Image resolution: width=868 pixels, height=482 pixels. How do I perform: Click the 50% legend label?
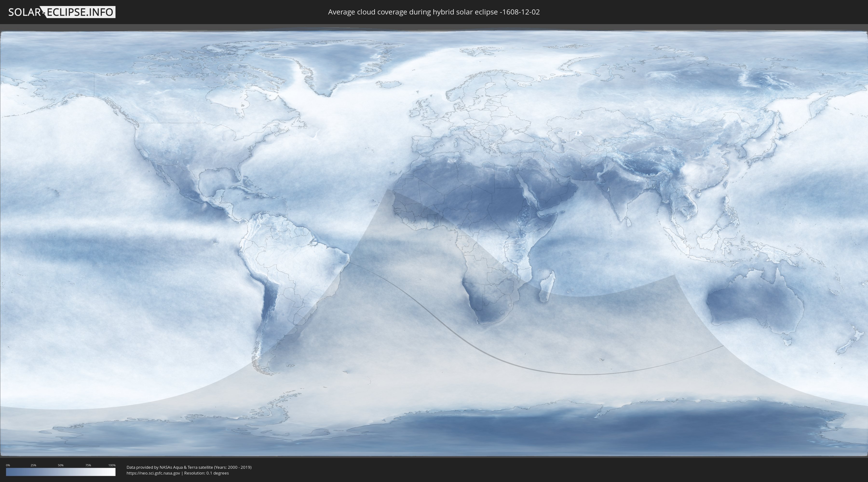click(x=61, y=465)
